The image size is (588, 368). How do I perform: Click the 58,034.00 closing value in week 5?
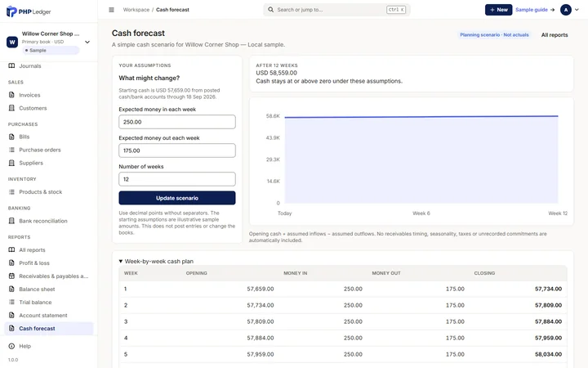point(548,354)
